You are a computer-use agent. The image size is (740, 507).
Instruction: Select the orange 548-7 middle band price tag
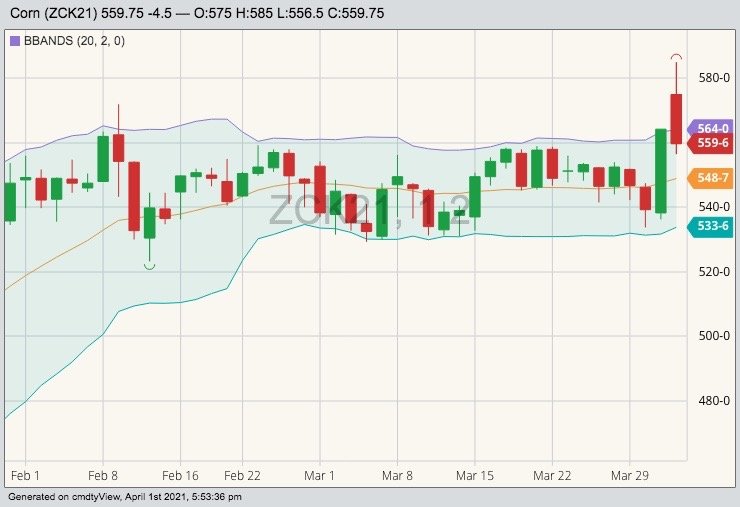(x=713, y=178)
